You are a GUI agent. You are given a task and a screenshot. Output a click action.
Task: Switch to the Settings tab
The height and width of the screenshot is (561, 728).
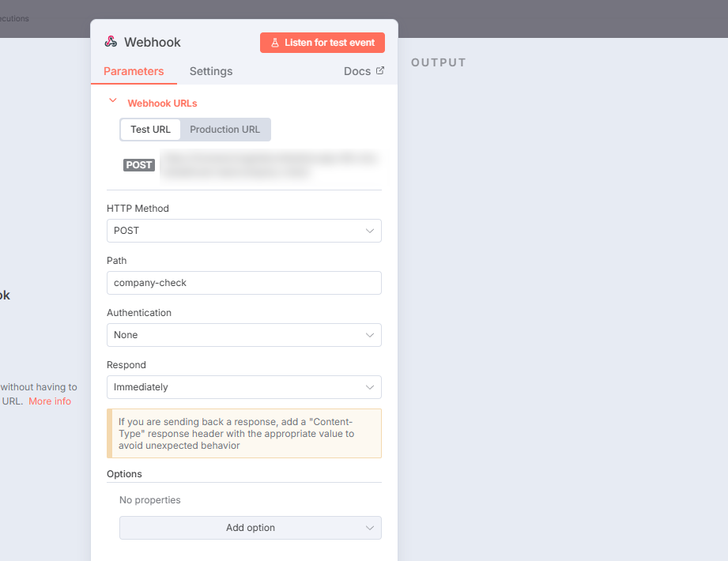click(211, 71)
